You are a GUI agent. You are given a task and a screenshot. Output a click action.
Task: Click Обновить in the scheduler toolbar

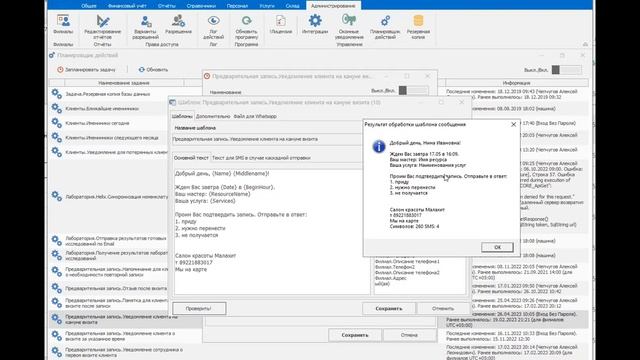(153, 70)
